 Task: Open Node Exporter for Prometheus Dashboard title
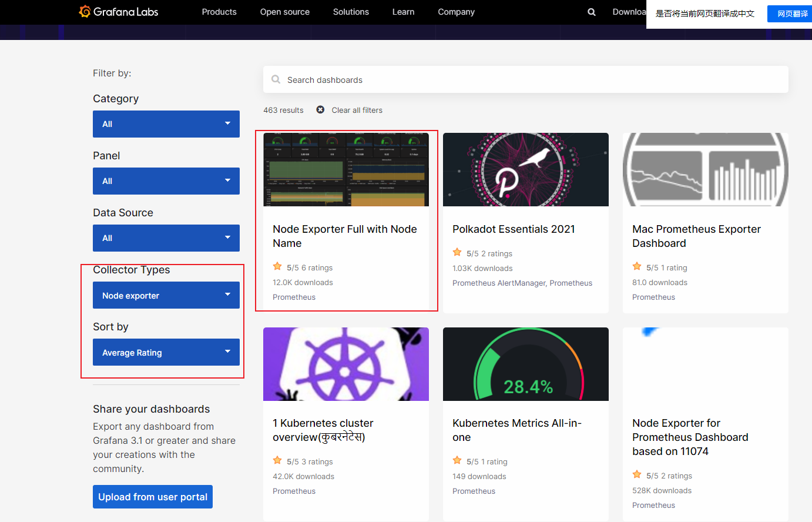(x=690, y=437)
